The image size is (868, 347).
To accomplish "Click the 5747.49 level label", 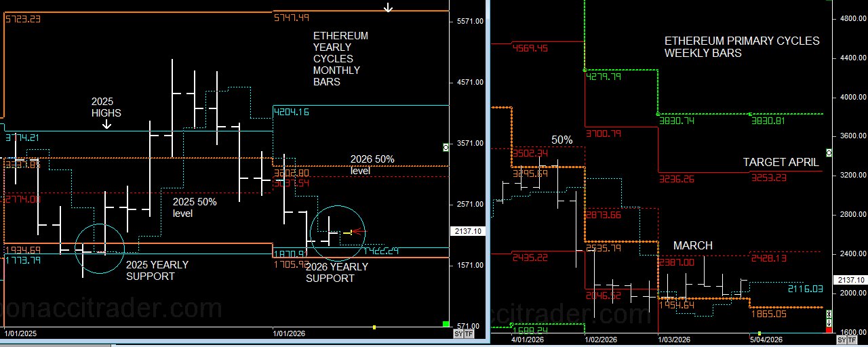I will (292, 18).
